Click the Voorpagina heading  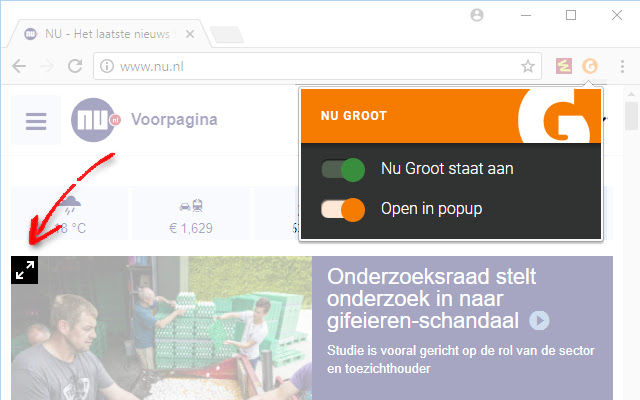174,120
